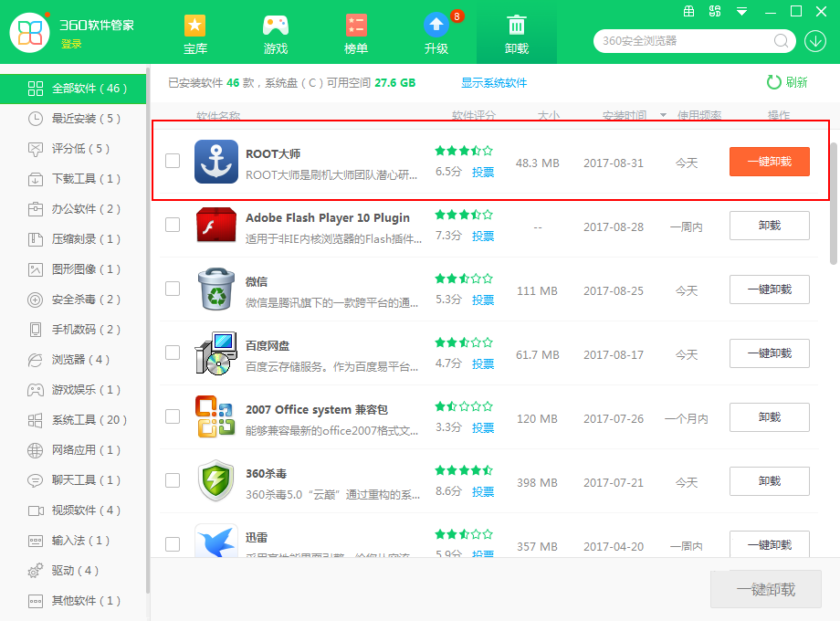Tick the Adobe Flash Player checkbox
The image size is (840, 621).
point(173,225)
